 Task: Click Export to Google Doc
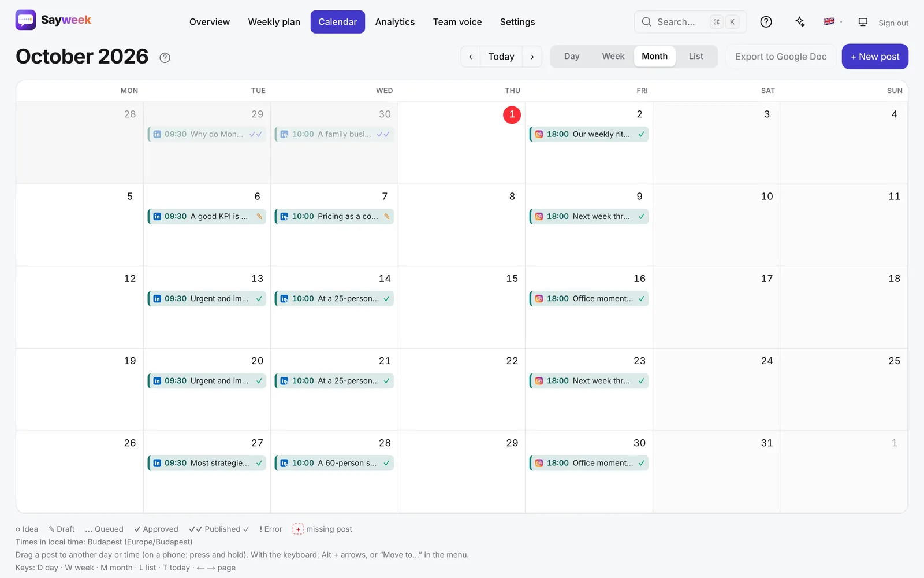781,57
